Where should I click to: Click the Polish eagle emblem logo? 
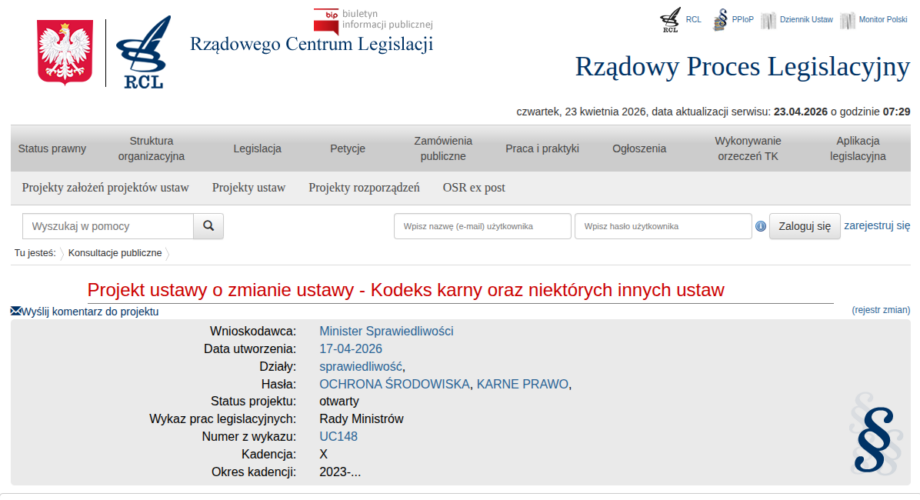[x=65, y=52]
